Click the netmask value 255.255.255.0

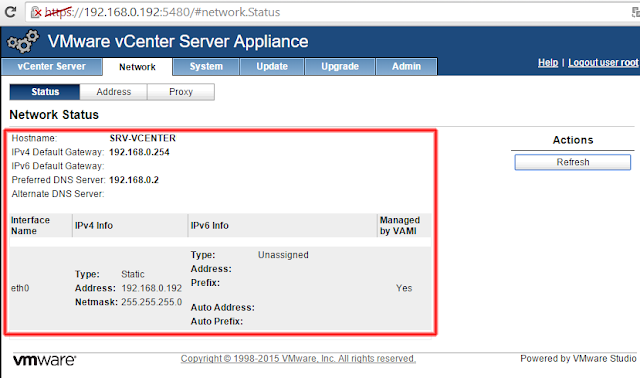click(151, 302)
